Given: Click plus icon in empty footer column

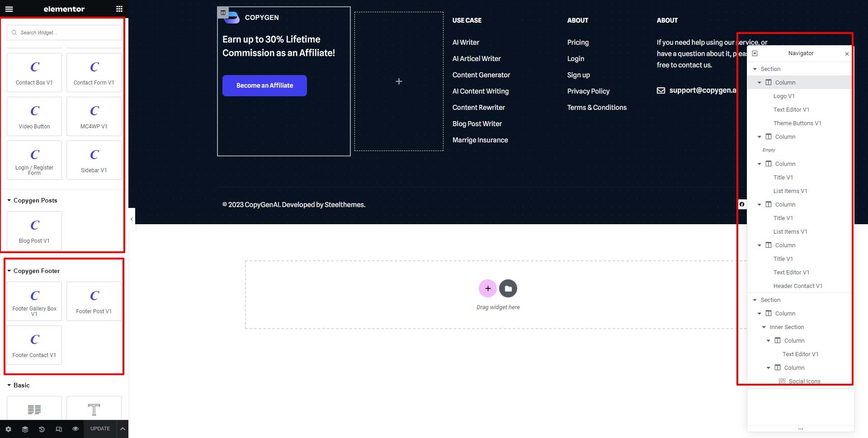Looking at the screenshot, I should 399,81.
